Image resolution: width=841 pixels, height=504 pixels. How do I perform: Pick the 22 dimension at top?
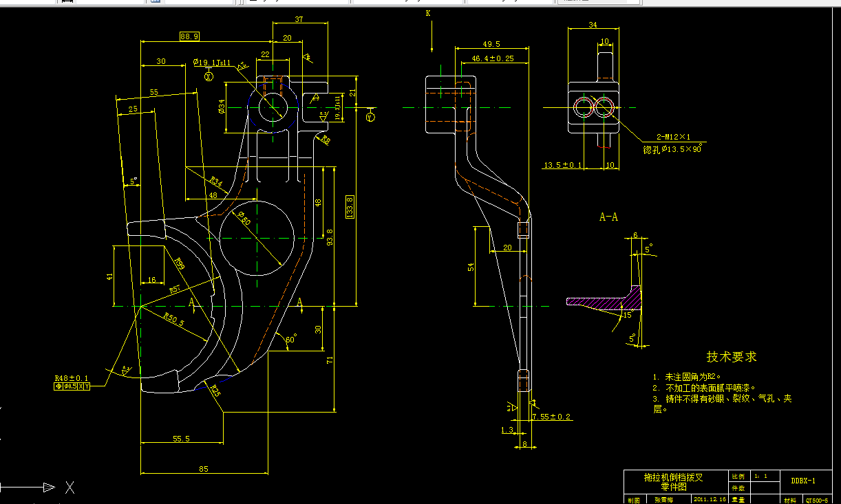click(266, 54)
